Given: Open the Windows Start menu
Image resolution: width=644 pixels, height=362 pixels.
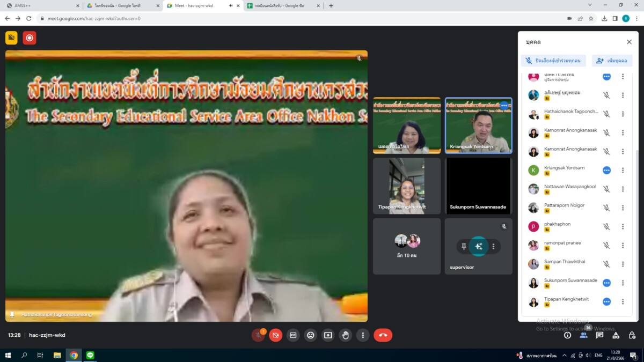Looking at the screenshot, I should coord(8,355).
